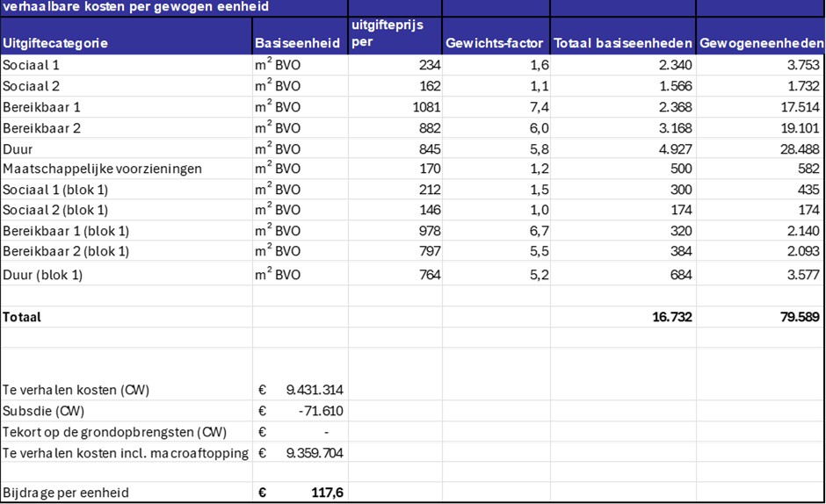
Task: Click the price value 882
Action: click(x=430, y=128)
